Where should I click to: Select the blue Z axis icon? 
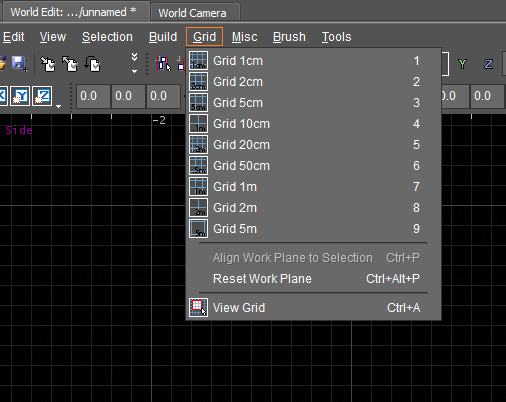click(488, 64)
